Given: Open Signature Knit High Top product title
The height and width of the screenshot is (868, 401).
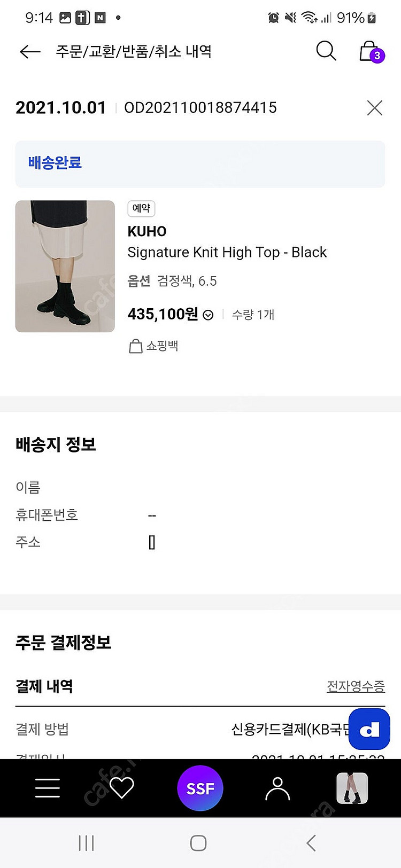Looking at the screenshot, I should (x=227, y=252).
